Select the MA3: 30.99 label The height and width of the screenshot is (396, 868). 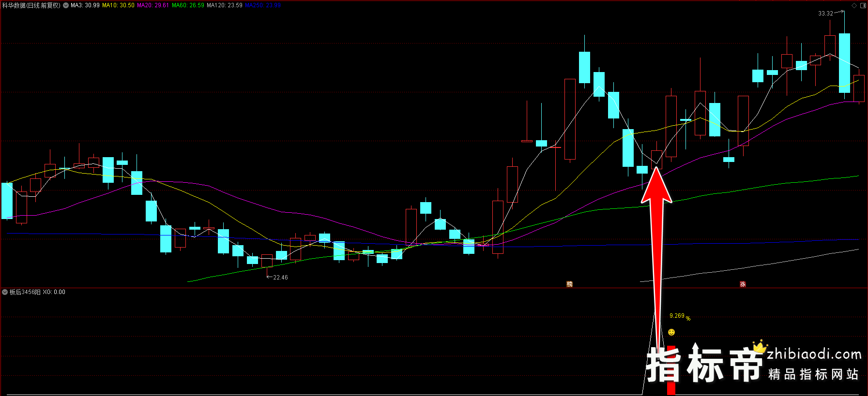click(x=85, y=5)
